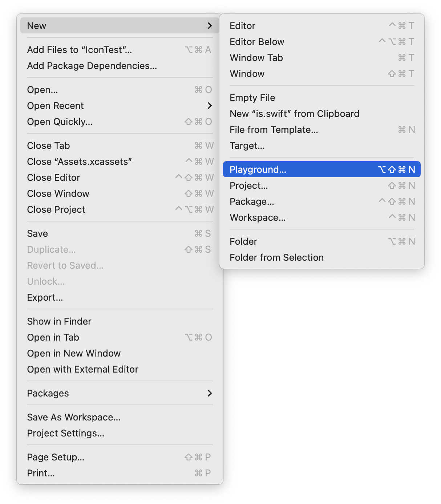Select Close Project menu item
The width and height of the screenshot is (441, 504).
[x=56, y=210]
